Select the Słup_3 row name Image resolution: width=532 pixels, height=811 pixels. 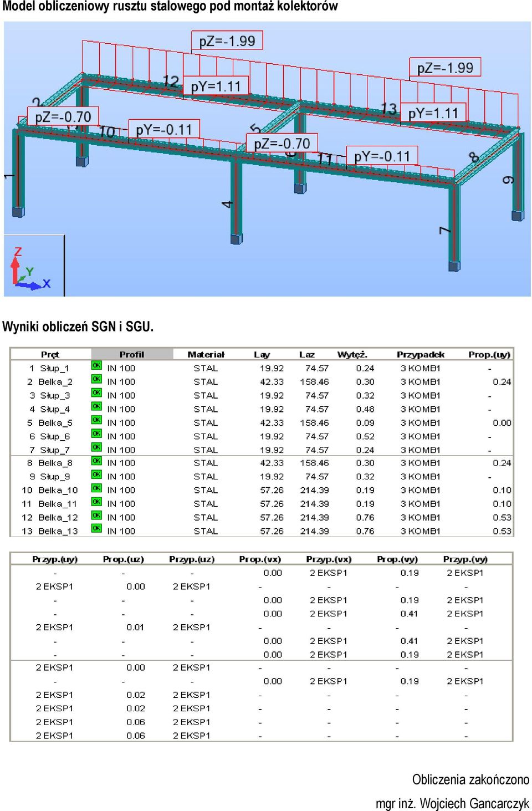pos(54,395)
